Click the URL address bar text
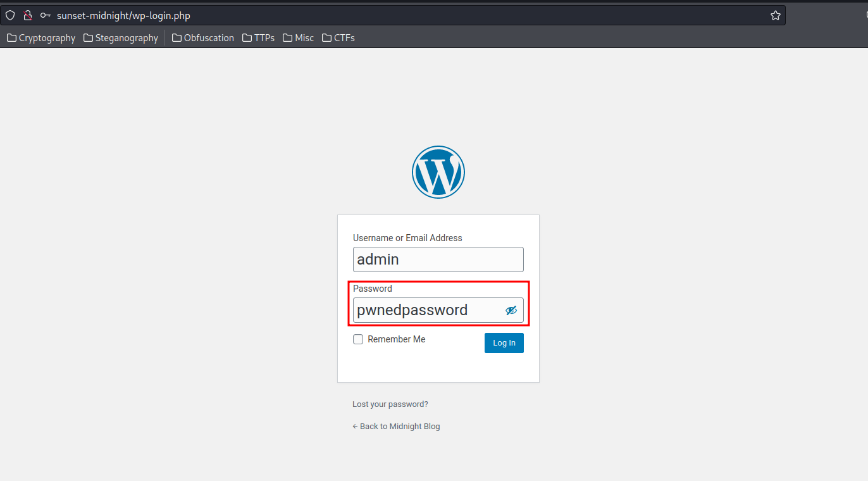The width and height of the screenshot is (868, 481). (123, 15)
